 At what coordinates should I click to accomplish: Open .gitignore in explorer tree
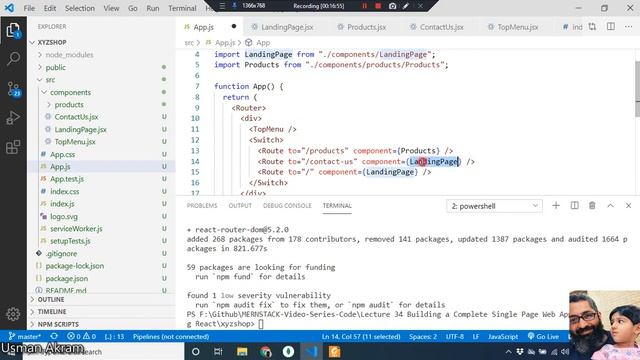[61, 253]
